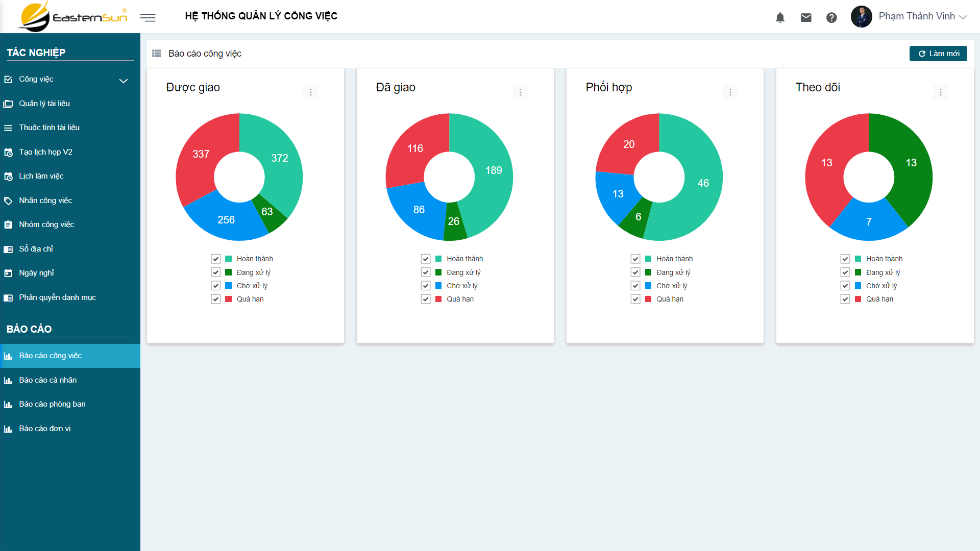
Task: Open Báo cáo cá nhân menu item
Action: point(48,380)
